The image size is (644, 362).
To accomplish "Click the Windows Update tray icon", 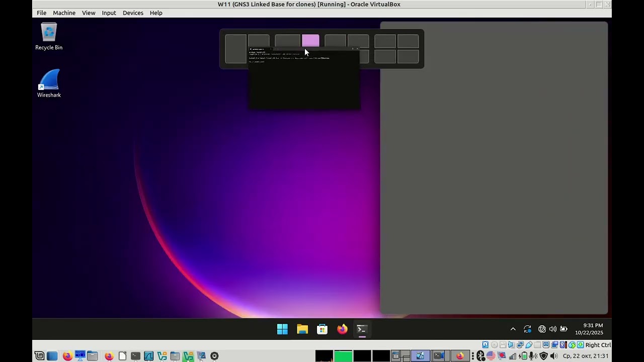I will pos(527,329).
